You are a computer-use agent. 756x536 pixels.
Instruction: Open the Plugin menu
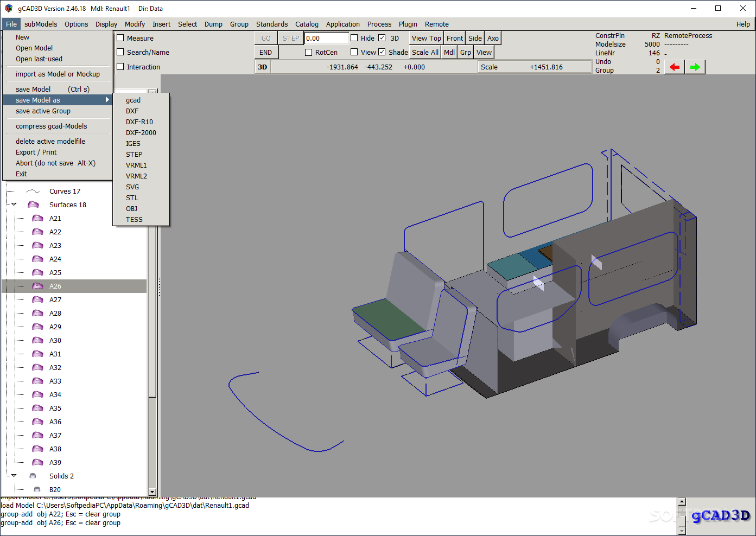tap(408, 24)
